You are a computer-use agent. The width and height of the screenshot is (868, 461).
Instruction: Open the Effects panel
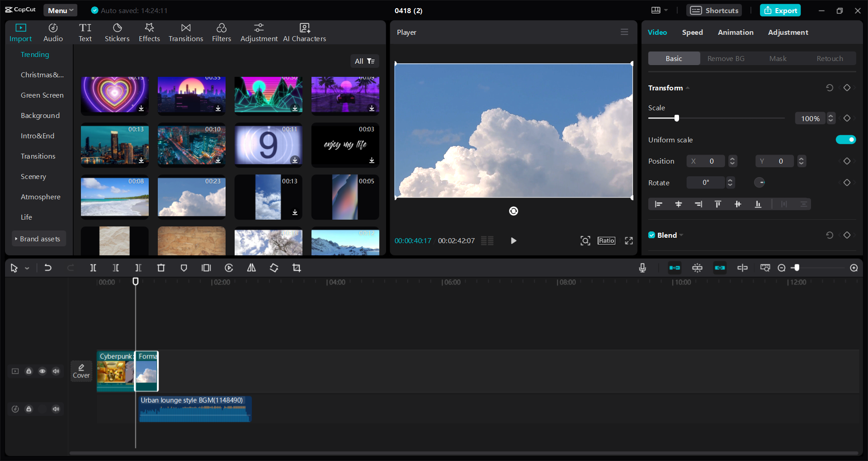[149, 32]
